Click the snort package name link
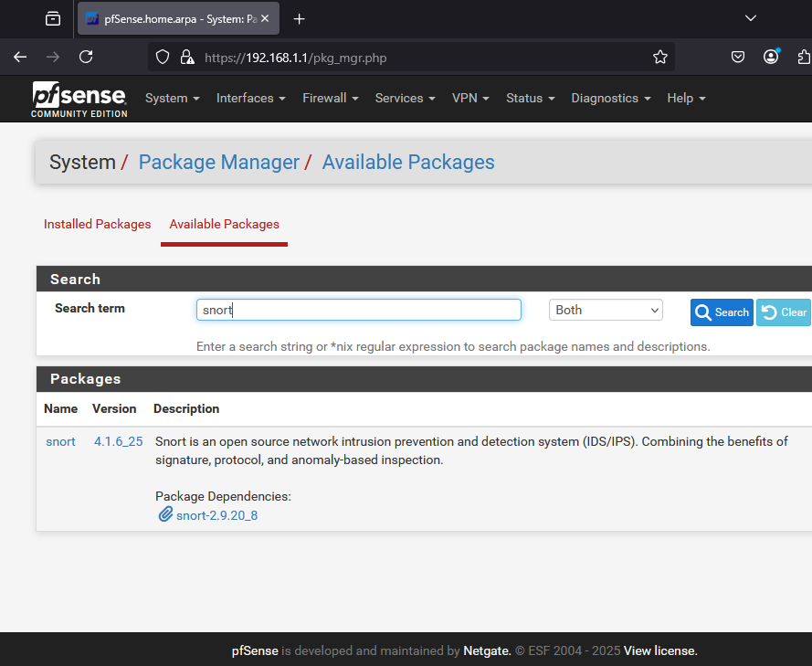812x666 pixels. point(60,441)
